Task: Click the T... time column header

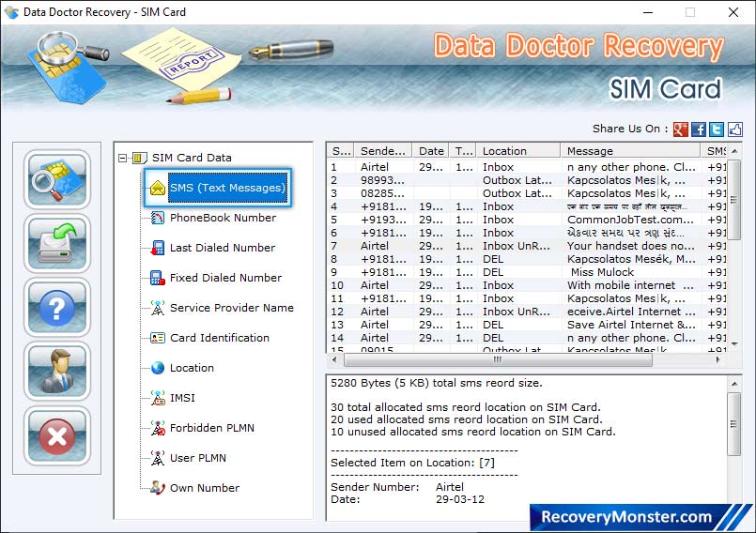Action: coord(463,151)
